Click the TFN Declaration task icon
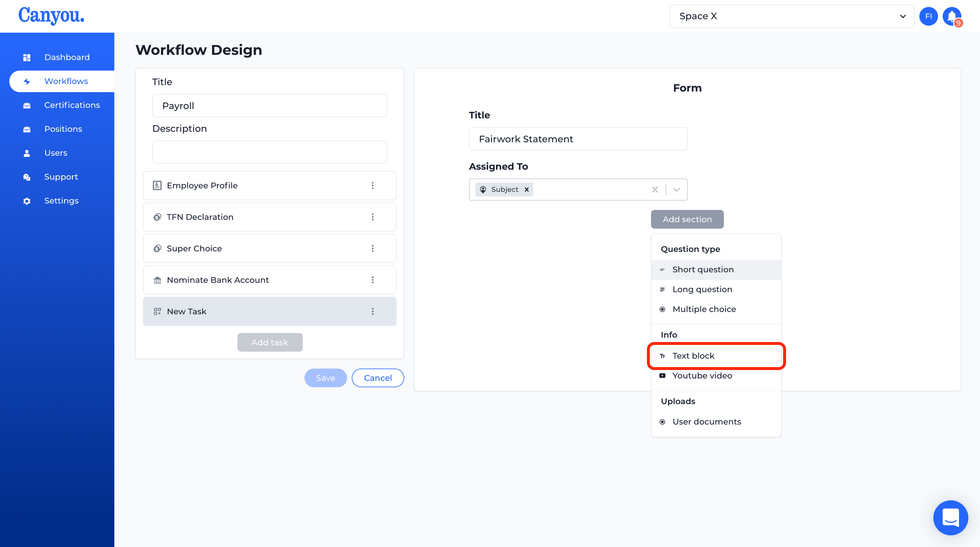 pos(157,217)
